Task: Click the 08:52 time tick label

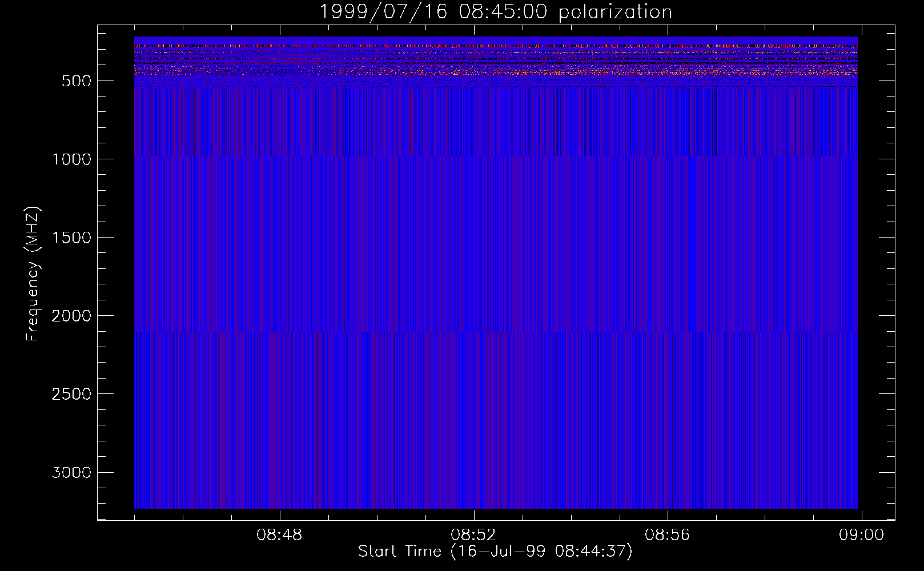Action: pyautogui.click(x=473, y=535)
